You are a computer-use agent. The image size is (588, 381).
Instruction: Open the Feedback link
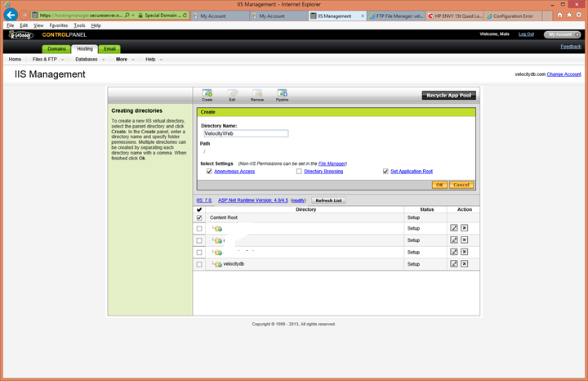coord(571,47)
